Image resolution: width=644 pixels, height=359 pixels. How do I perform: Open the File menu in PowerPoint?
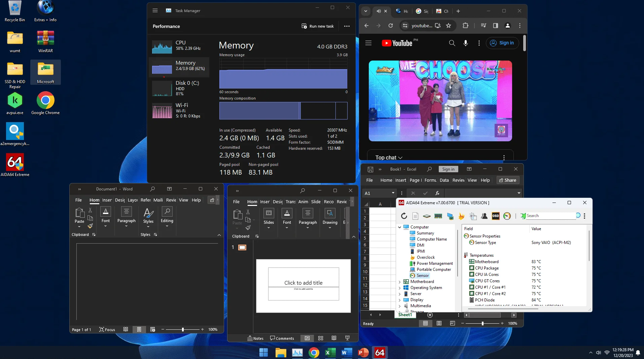click(x=236, y=202)
